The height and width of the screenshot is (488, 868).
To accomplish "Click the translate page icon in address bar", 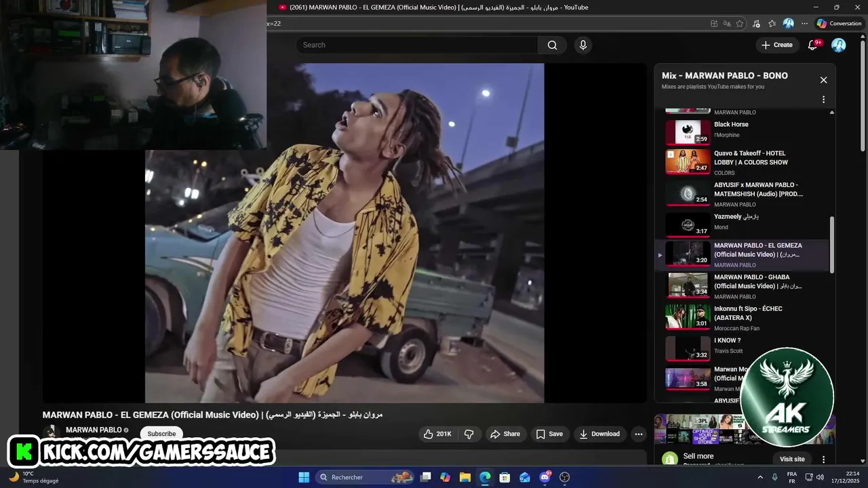I will coord(727,23).
